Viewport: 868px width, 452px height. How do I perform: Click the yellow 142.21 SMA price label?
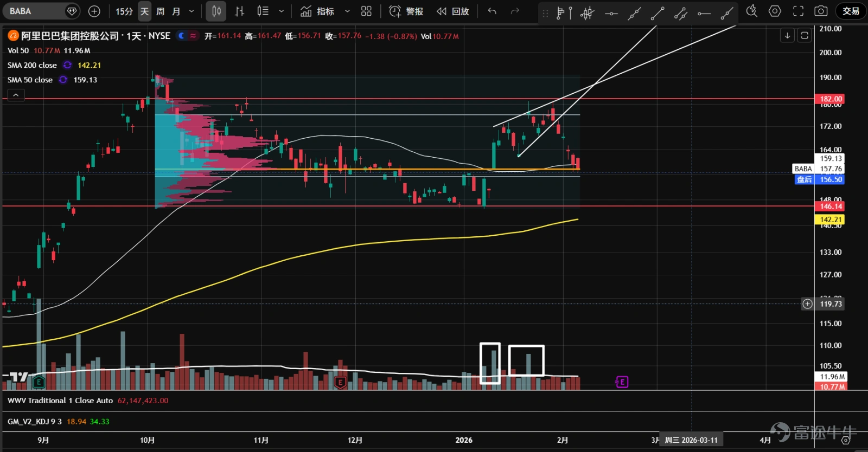pyautogui.click(x=830, y=219)
